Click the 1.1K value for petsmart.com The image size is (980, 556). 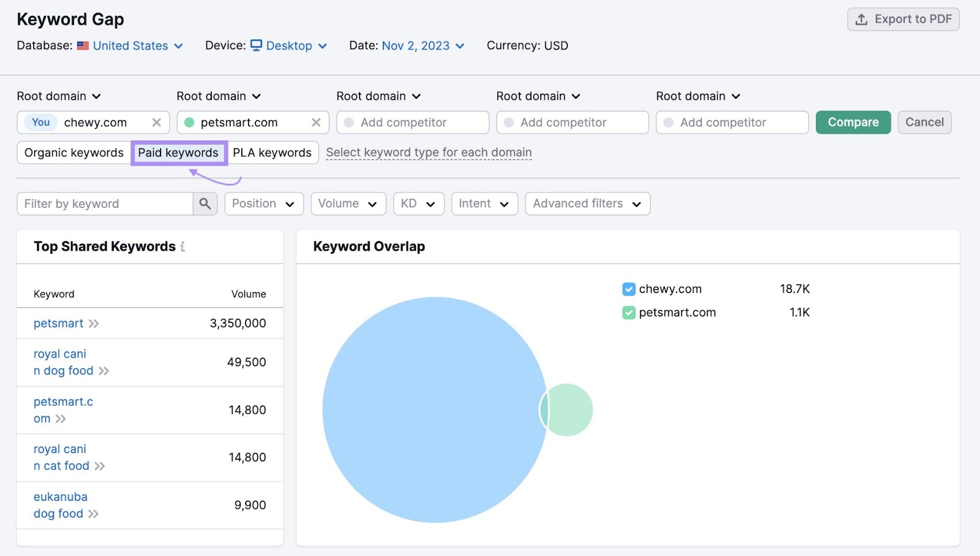pyautogui.click(x=799, y=313)
